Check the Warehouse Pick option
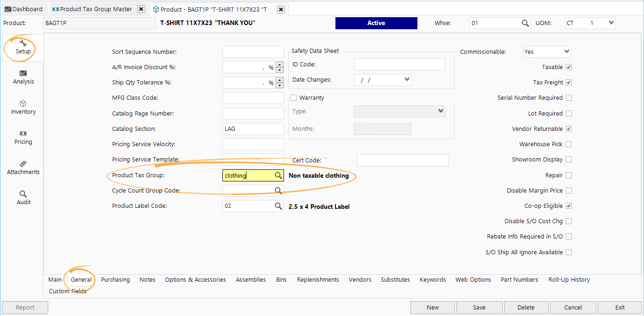Viewport: 644px width, 316px height. coord(569,144)
